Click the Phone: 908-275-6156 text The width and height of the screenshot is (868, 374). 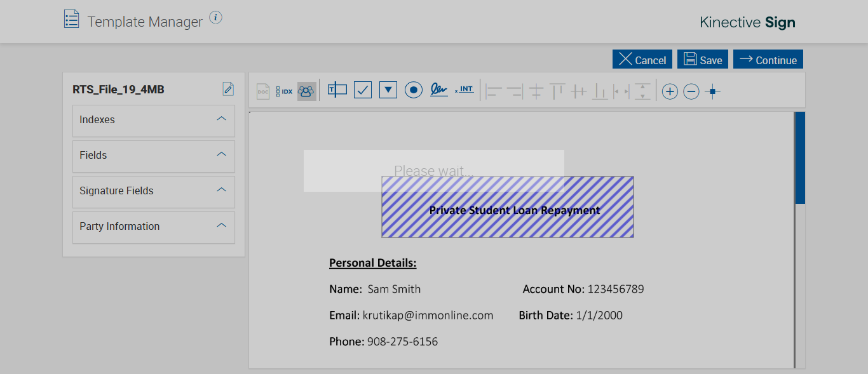click(383, 342)
